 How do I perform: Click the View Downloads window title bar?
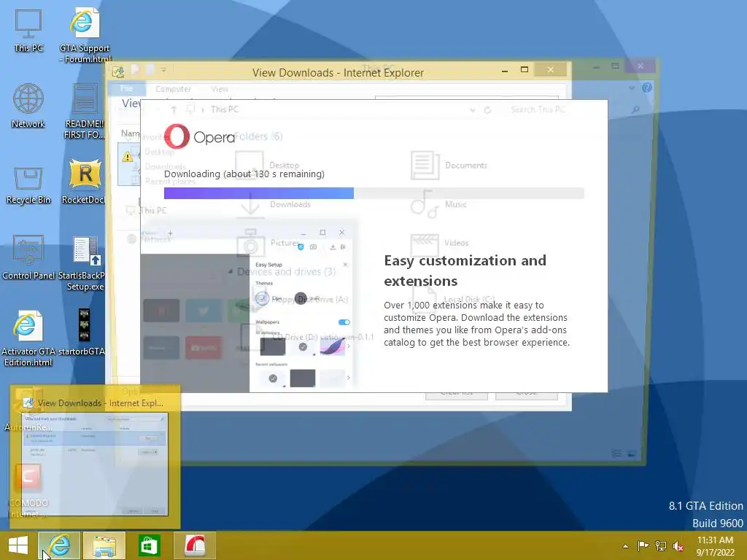coord(338,72)
